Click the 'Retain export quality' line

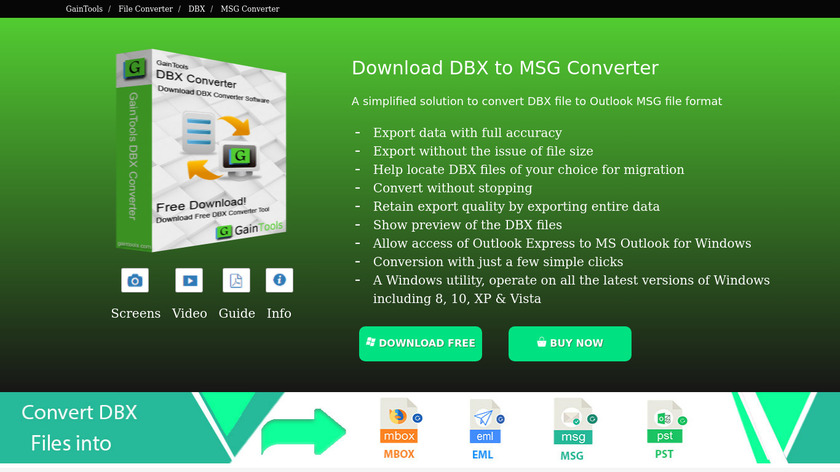tap(516, 207)
